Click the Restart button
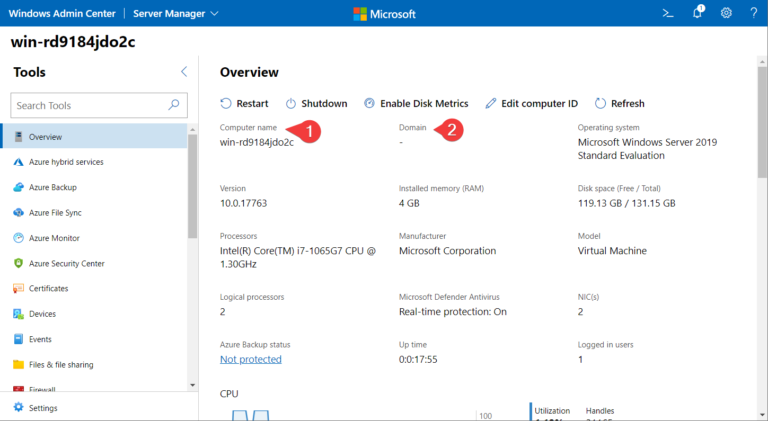The width and height of the screenshot is (768, 421). click(244, 103)
